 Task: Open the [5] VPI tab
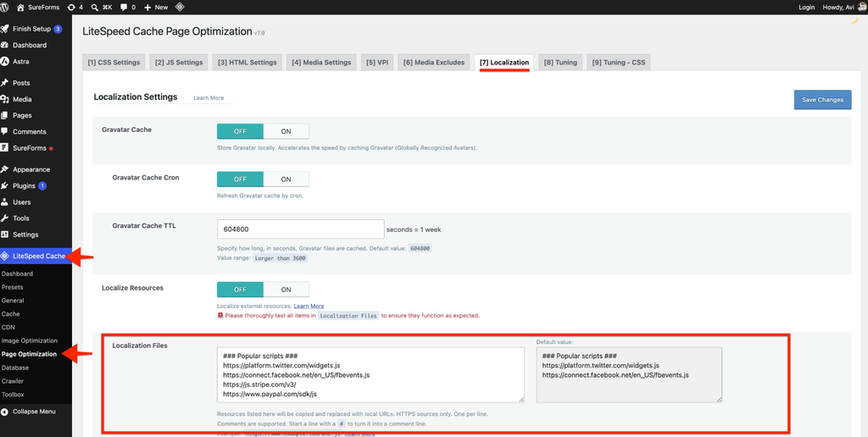[x=377, y=63]
